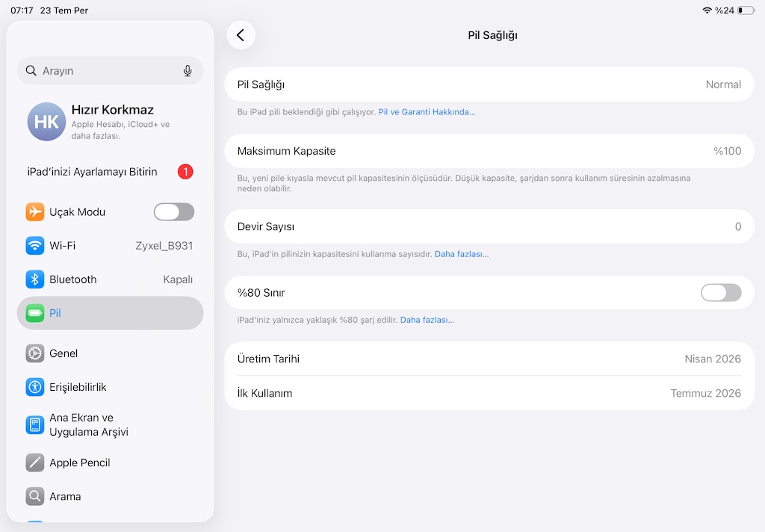This screenshot has width=765, height=532.
Task: Tap the Ana Ekran home screen icon
Action: (34, 424)
